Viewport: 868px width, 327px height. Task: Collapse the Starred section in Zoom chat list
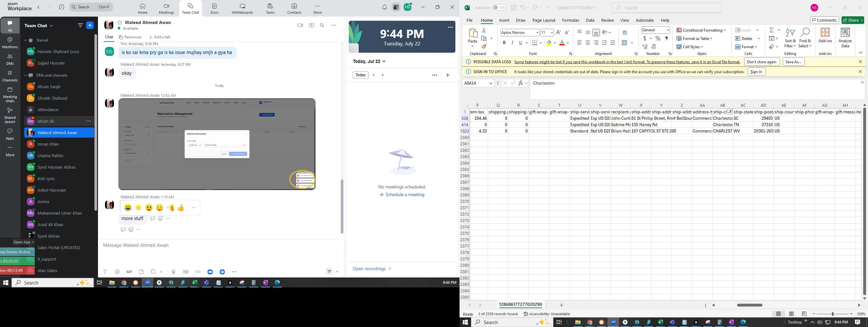click(26, 40)
